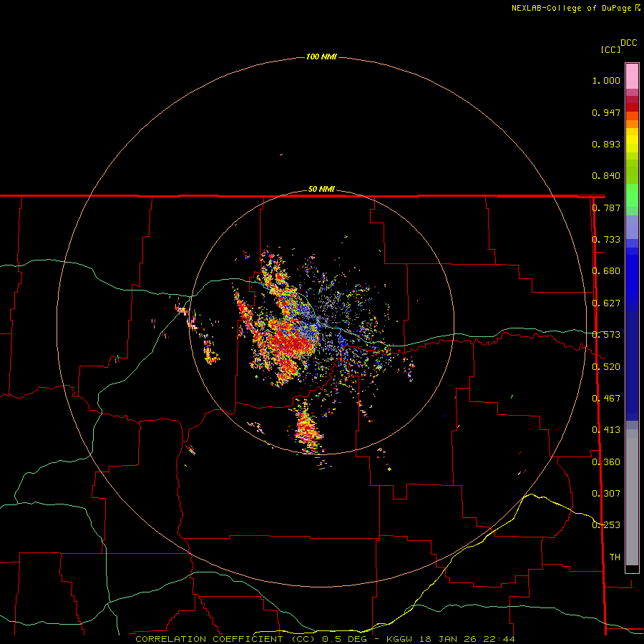The width and height of the screenshot is (644, 644).
Task: Click the 22:44 timestamp in caption
Action: coord(499,639)
